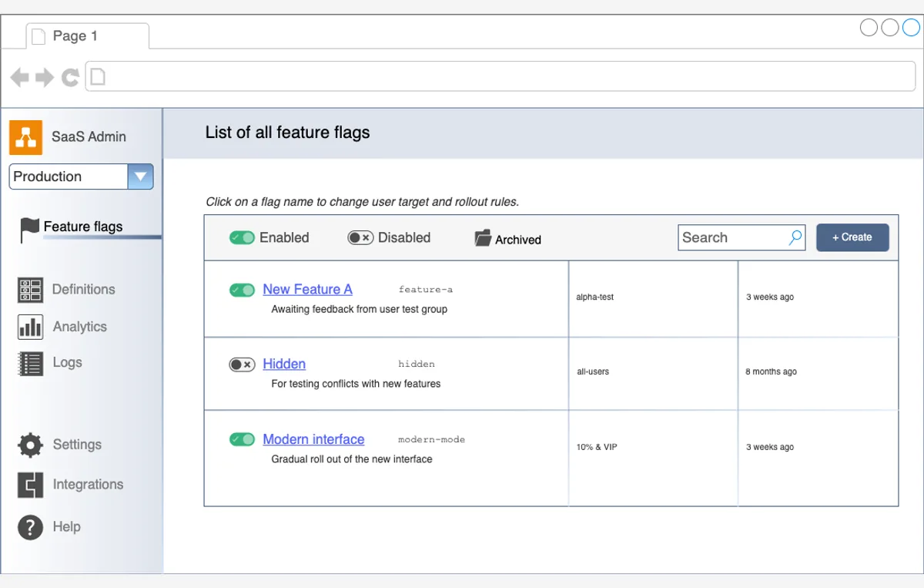Viewport: 924px width, 588px height.
Task: Click the Logs list icon
Action: pyautogui.click(x=30, y=363)
